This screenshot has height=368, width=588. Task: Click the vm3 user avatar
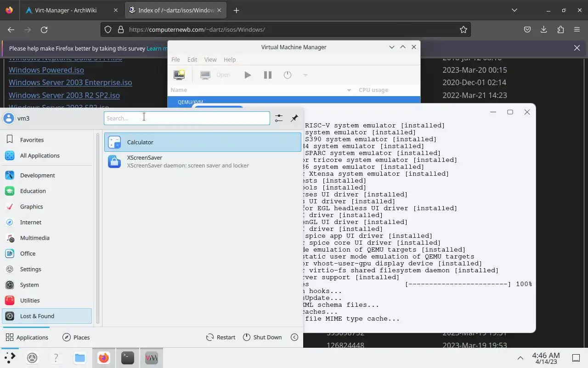point(9,118)
